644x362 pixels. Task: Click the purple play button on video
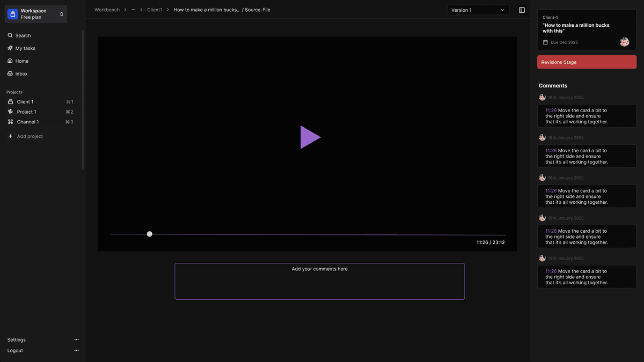coord(310,137)
